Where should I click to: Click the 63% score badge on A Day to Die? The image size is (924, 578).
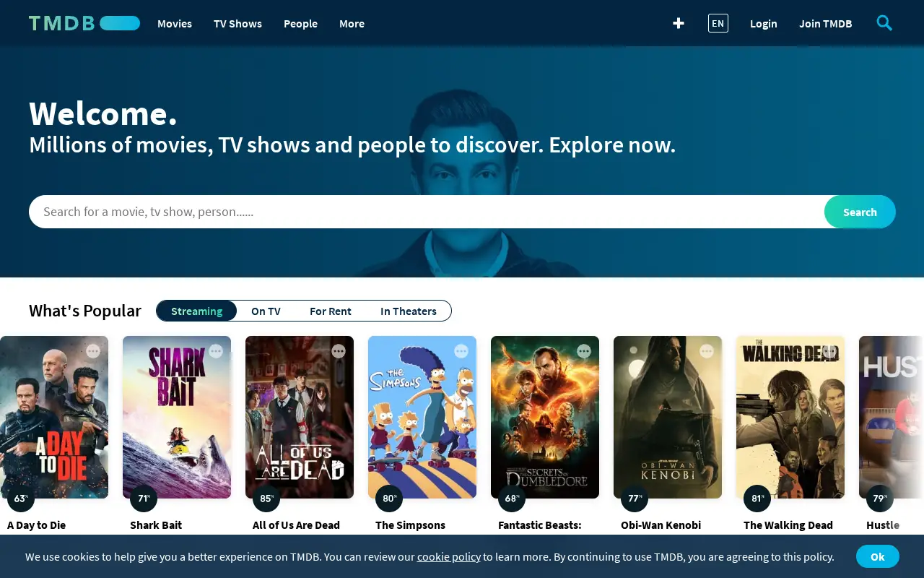[21, 499]
